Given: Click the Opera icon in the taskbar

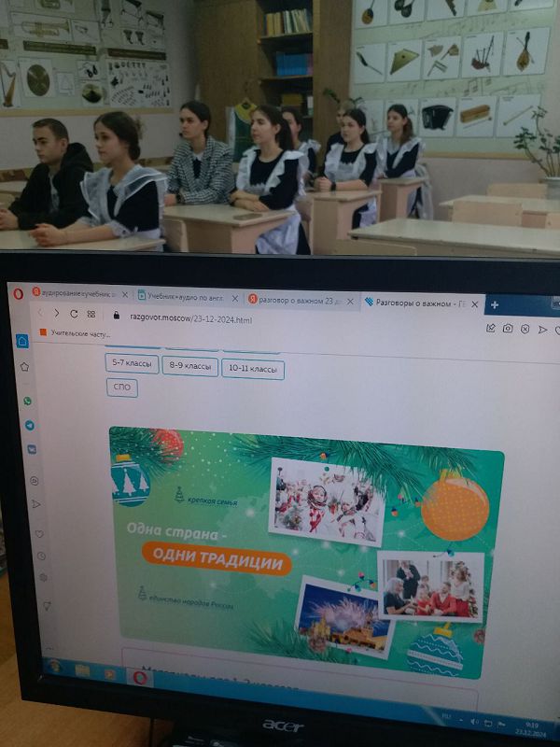Looking at the screenshot, I should [x=139, y=678].
